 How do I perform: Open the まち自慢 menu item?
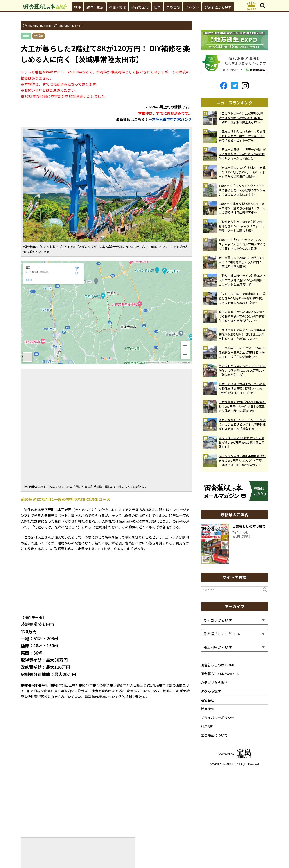click(173, 7)
